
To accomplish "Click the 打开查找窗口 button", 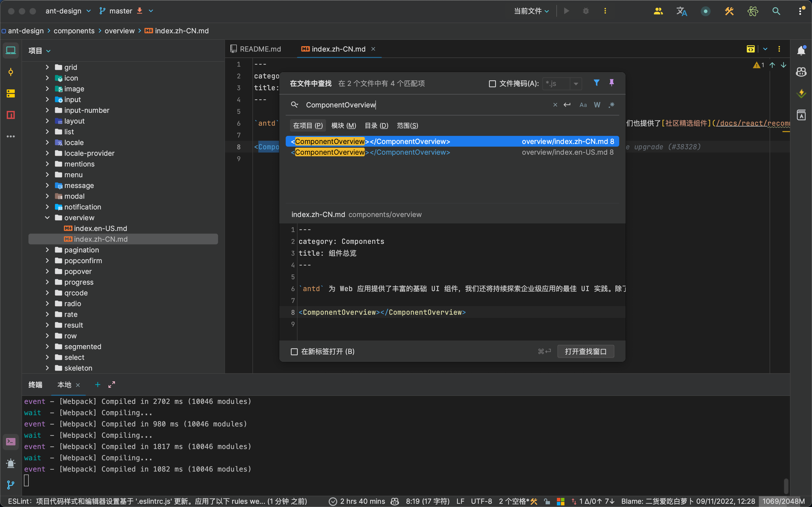I will pyautogui.click(x=585, y=351).
